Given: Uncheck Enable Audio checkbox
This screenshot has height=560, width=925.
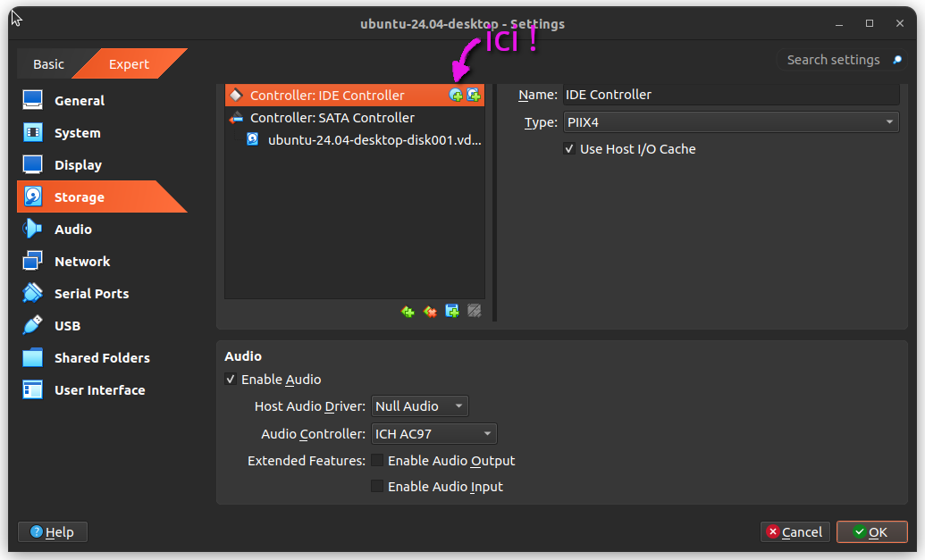Looking at the screenshot, I should pos(231,380).
